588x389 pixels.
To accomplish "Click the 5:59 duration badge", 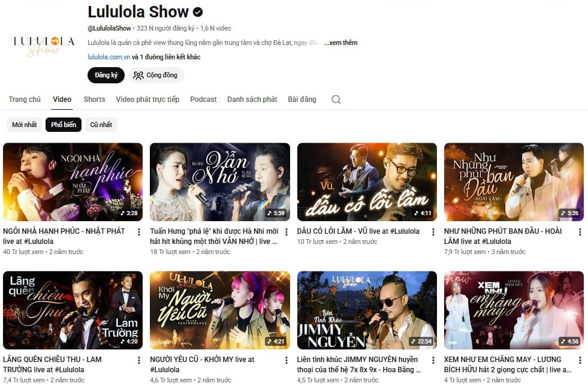I will tap(276, 213).
